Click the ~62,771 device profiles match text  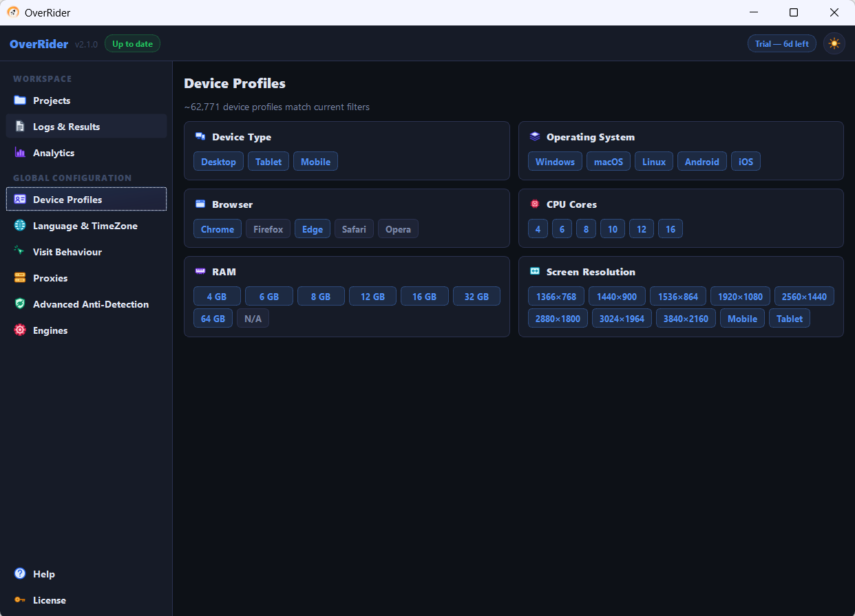(277, 107)
